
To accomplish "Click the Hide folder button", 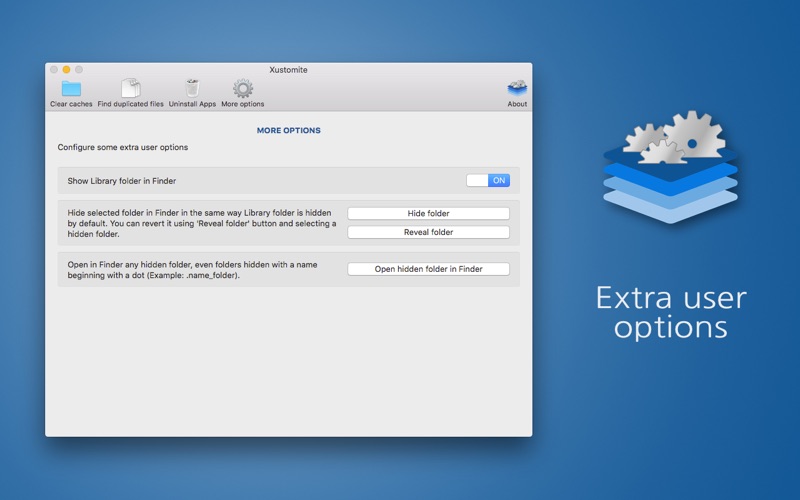I will [x=429, y=213].
